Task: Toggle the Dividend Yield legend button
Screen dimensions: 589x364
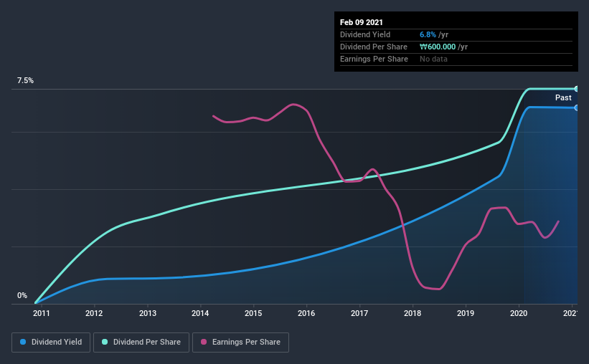Action: (51, 343)
